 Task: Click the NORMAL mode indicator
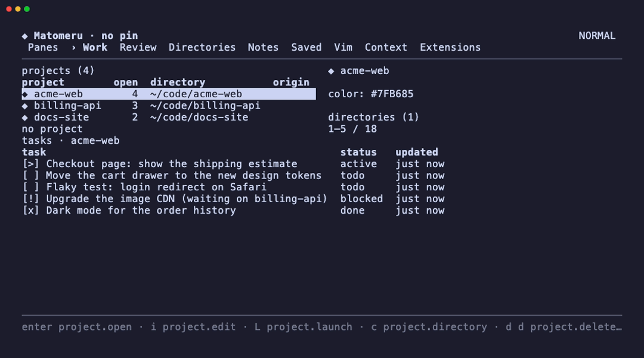pyautogui.click(x=597, y=36)
